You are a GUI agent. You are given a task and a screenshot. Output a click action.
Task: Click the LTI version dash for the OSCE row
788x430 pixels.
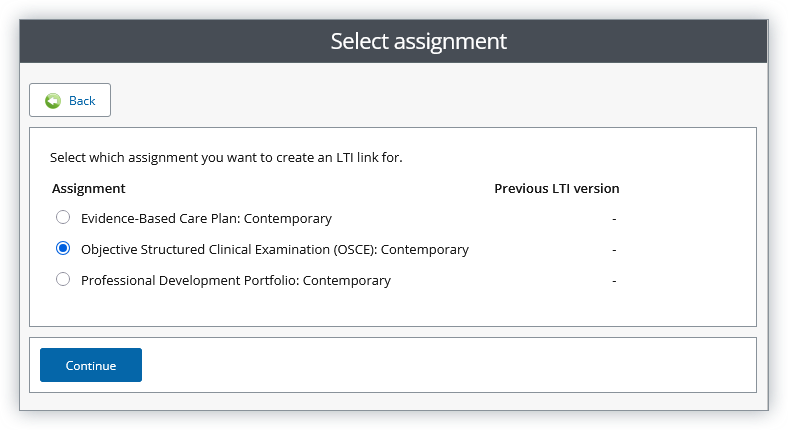tap(614, 249)
